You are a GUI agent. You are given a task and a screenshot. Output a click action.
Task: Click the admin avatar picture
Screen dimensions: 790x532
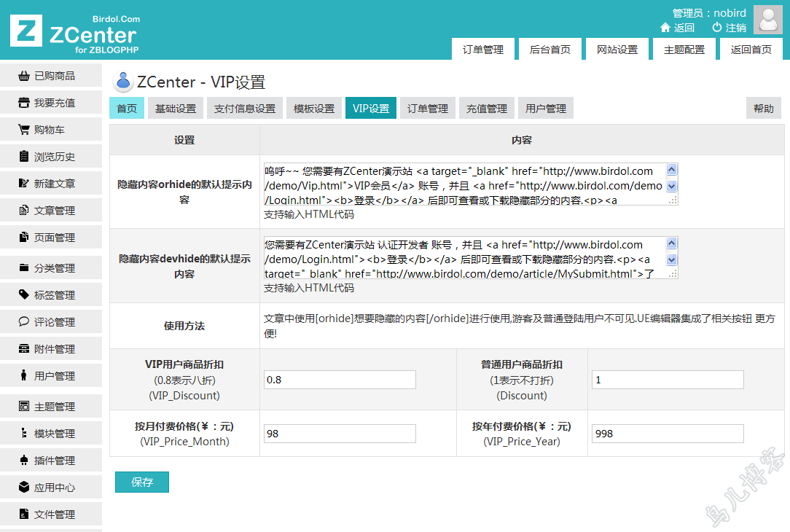pos(768,20)
